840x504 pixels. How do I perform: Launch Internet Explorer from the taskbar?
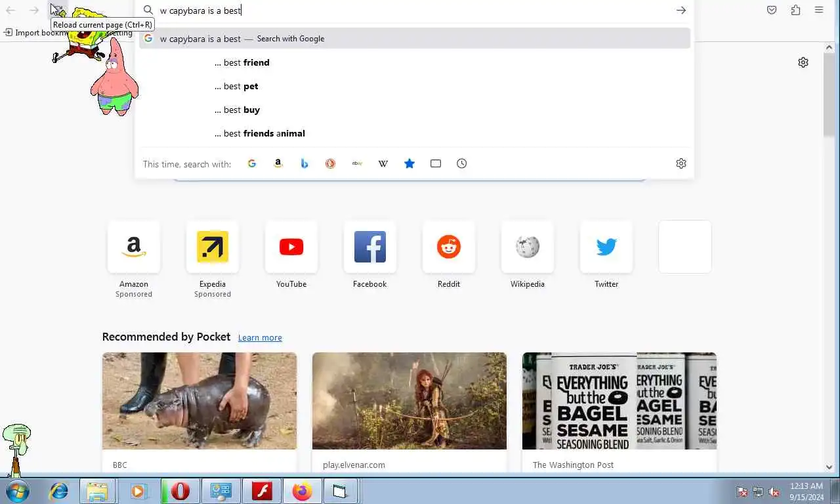59,491
